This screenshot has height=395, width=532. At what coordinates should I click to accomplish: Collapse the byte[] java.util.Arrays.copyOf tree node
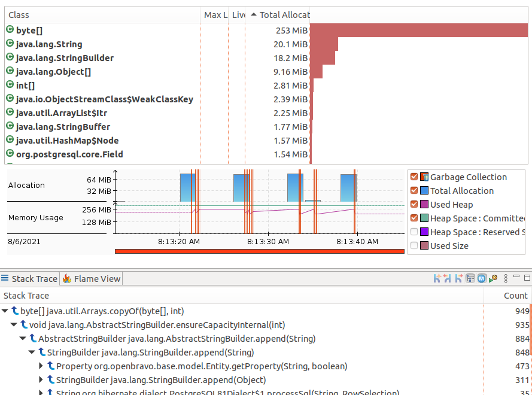click(5, 311)
